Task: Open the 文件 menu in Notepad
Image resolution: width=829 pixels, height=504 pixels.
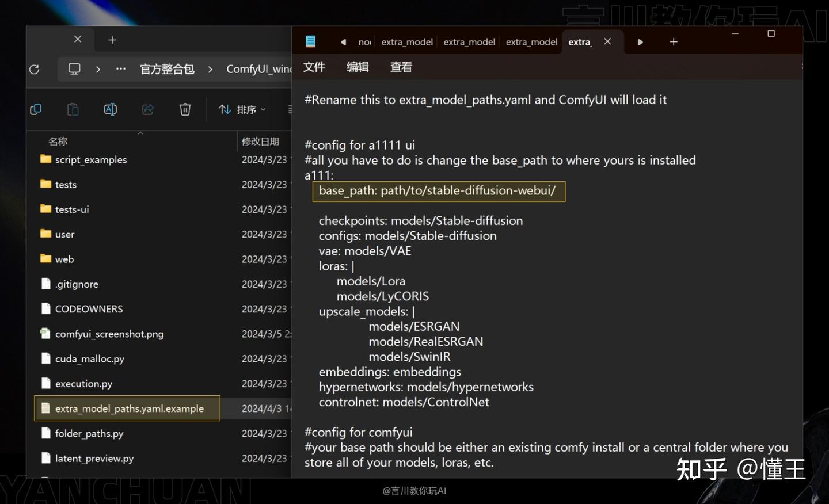Action: pyautogui.click(x=314, y=67)
